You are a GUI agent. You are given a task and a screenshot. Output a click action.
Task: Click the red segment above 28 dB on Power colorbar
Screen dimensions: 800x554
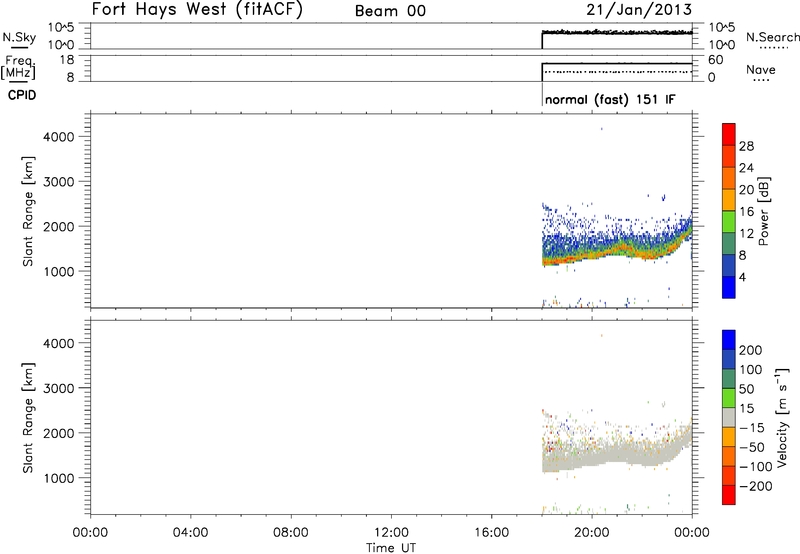(729, 134)
